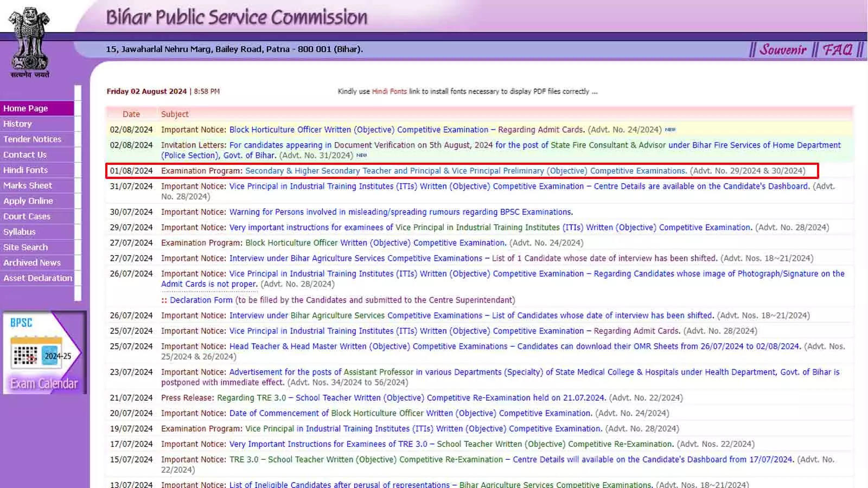Screen dimensions: 868x488
Task: Select Apply Online in the sidebar
Action: pos(37,201)
